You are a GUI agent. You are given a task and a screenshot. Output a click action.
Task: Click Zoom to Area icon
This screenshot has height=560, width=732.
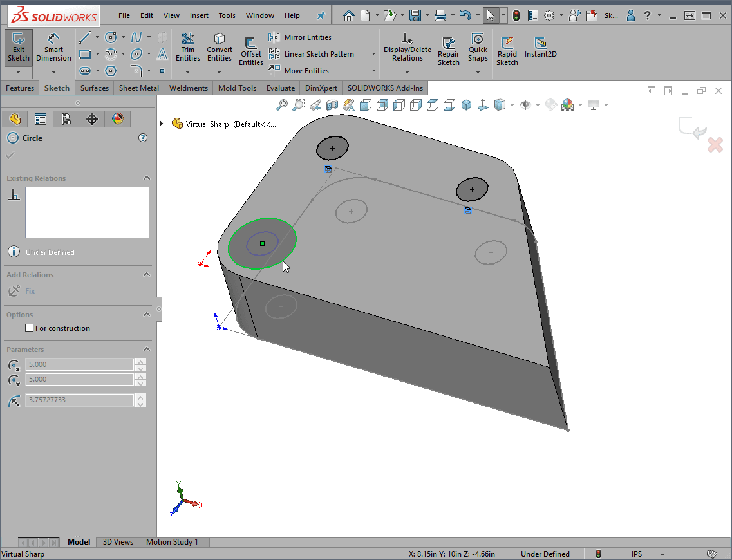(x=298, y=105)
